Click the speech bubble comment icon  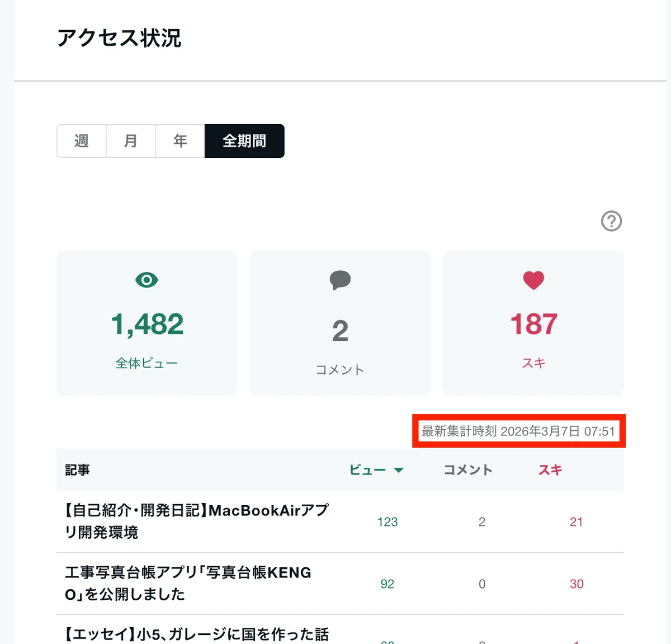(x=340, y=280)
